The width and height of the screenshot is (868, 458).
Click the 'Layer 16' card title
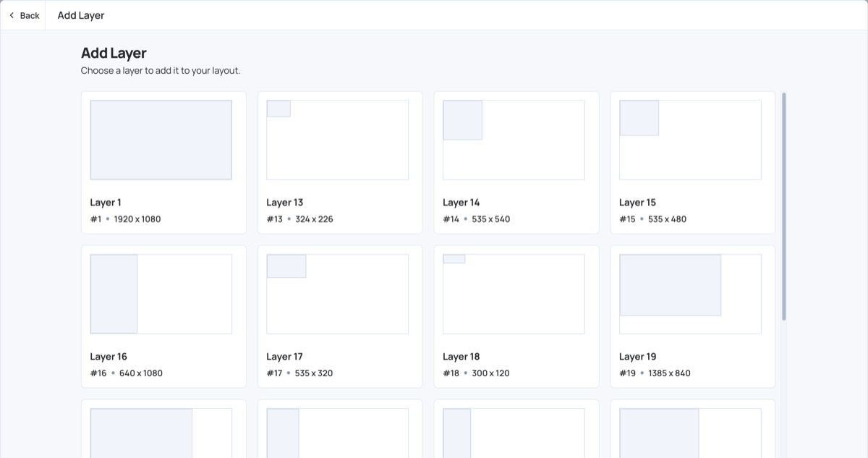pyautogui.click(x=109, y=357)
